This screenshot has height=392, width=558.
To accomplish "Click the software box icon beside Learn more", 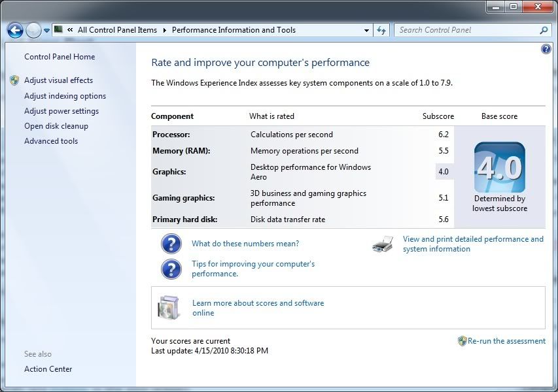I will [168, 308].
